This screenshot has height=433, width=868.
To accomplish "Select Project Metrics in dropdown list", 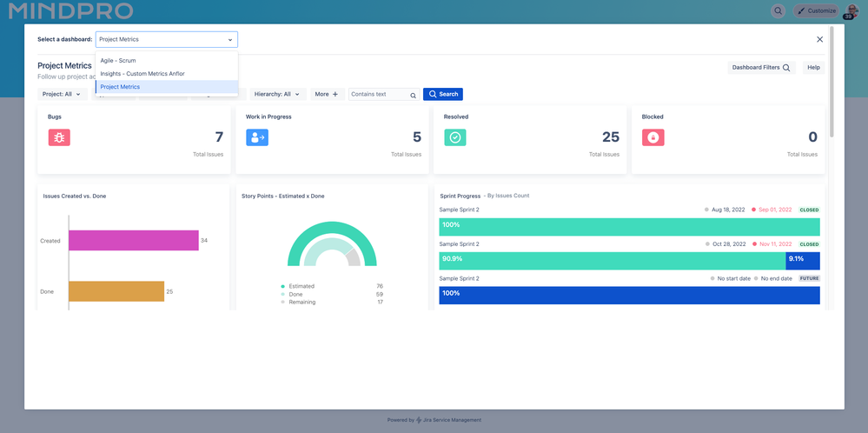I will click(x=166, y=87).
